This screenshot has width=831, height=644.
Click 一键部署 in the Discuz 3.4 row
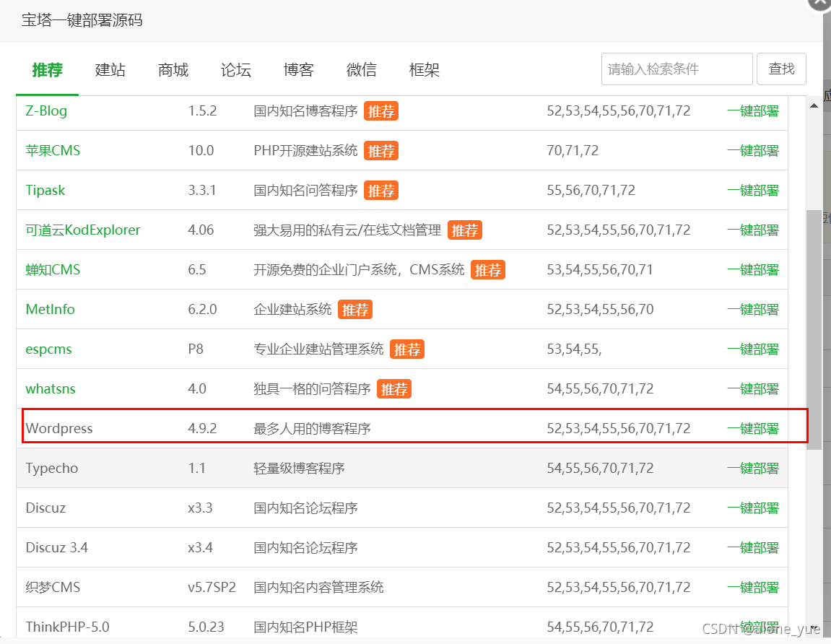point(753,547)
